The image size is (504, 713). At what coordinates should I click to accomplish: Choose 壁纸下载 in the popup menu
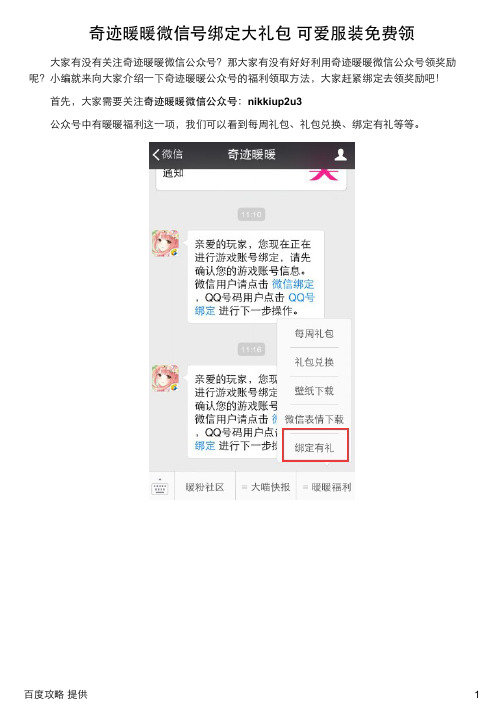coord(314,391)
